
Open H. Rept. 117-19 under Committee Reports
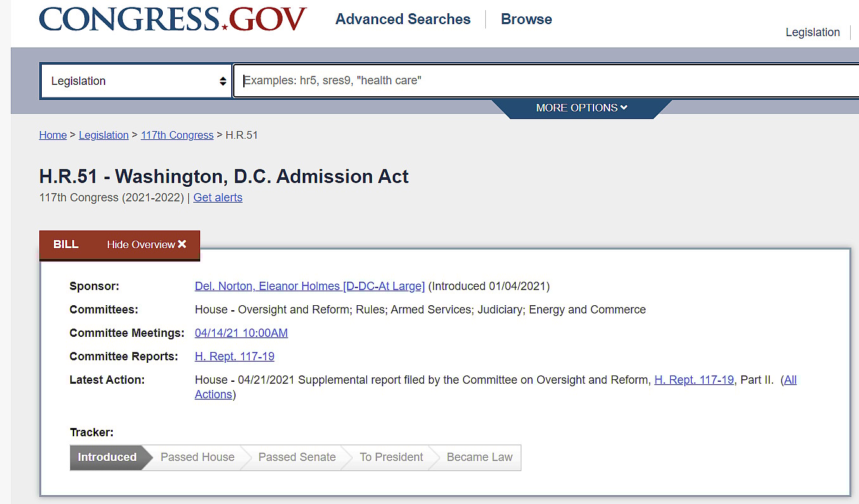(234, 356)
